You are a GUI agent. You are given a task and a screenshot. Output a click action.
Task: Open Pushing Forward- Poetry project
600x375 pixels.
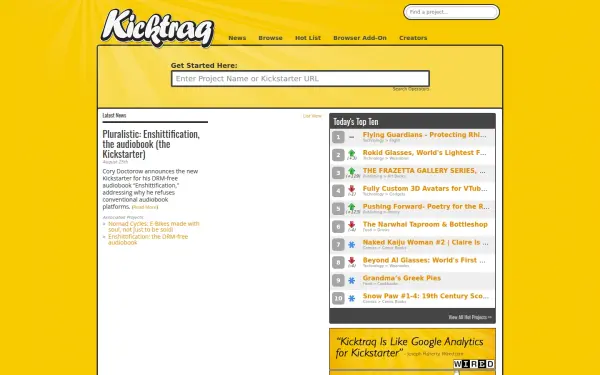click(426, 207)
